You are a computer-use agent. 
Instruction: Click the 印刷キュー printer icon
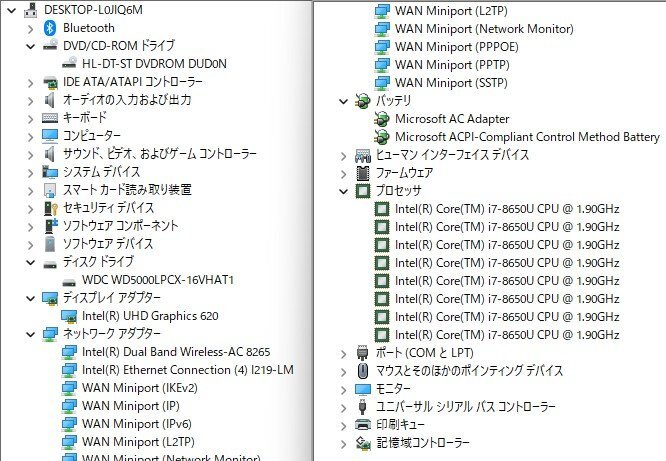(x=363, y=424)
